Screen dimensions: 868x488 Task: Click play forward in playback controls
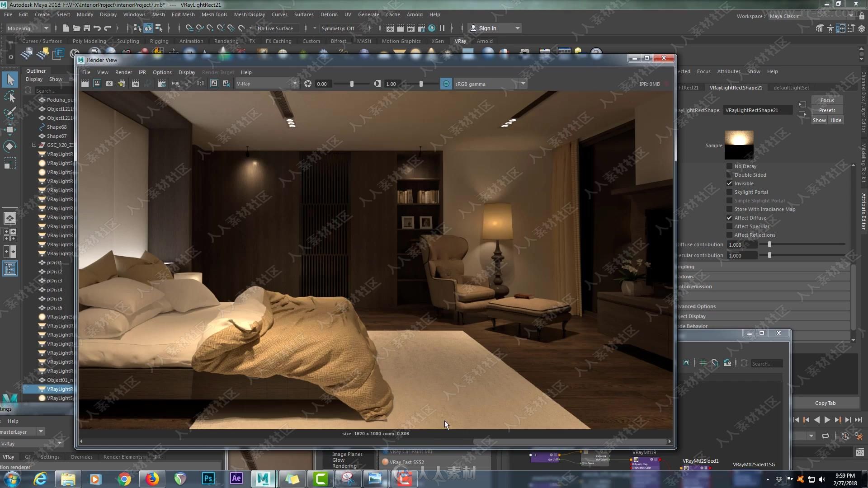coord(827,420)
